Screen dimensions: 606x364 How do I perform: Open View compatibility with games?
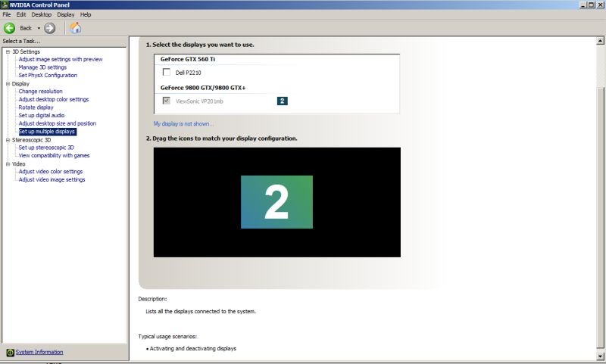54,156
